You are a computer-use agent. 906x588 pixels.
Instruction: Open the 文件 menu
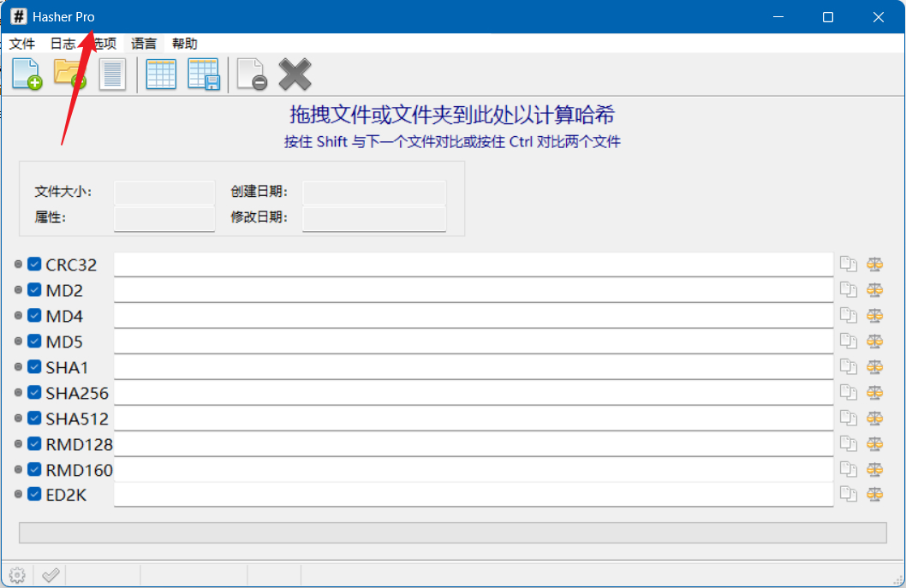click(x=22, y=44)
